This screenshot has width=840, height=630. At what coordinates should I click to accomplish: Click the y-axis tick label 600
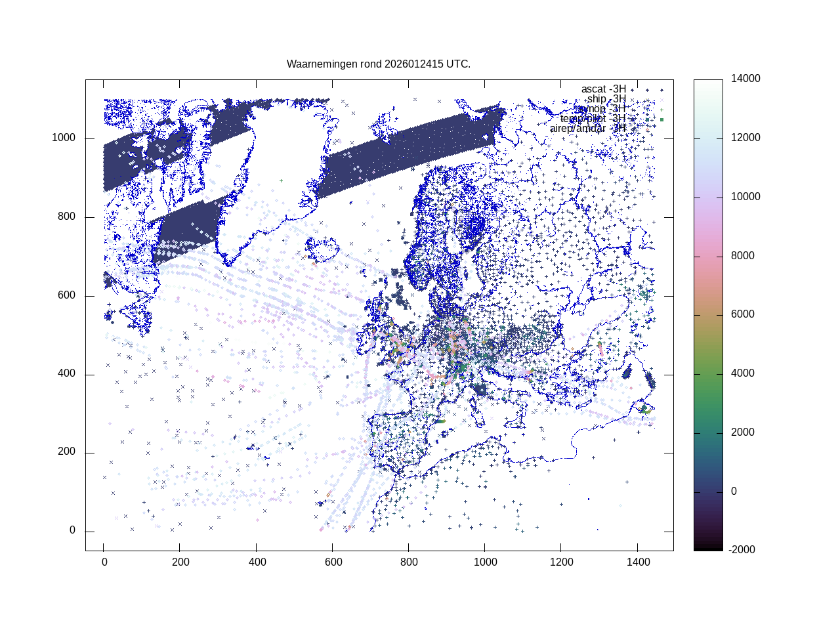click(x=66, y=295)
